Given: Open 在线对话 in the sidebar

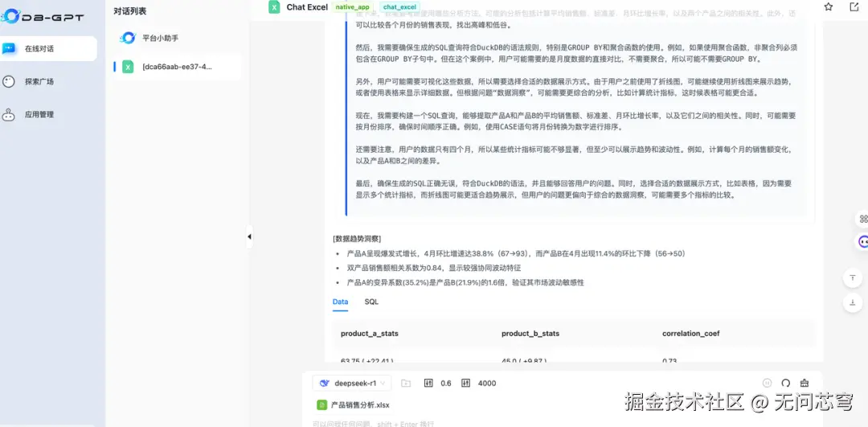Looking at the screenshot, I should [x=48, y=49].
